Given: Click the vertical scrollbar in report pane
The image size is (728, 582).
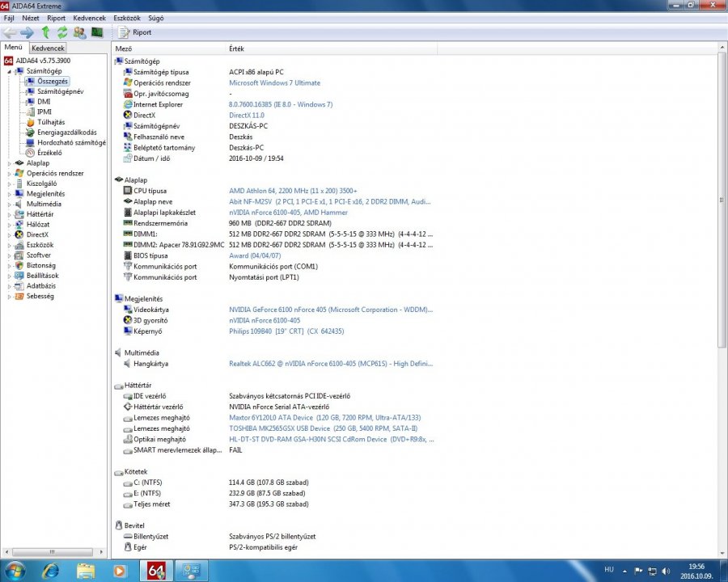Looking at the screenshot, I should (722, 200).
